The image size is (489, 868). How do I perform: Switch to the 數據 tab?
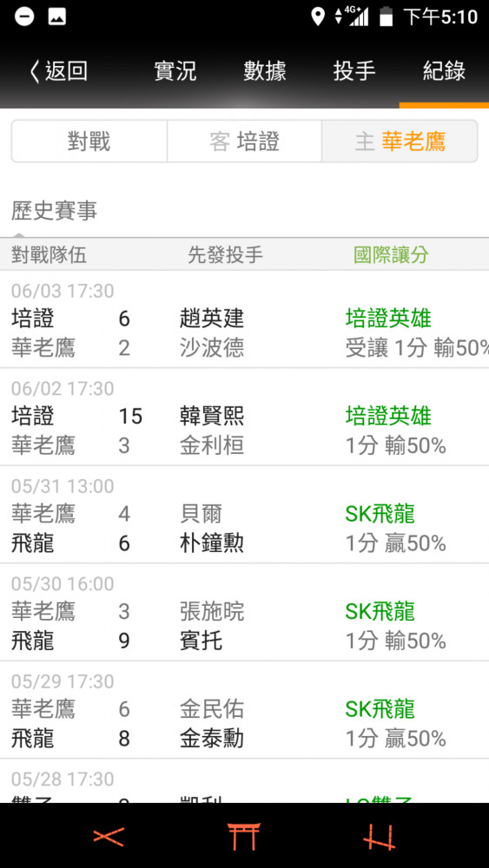(265, 71)
